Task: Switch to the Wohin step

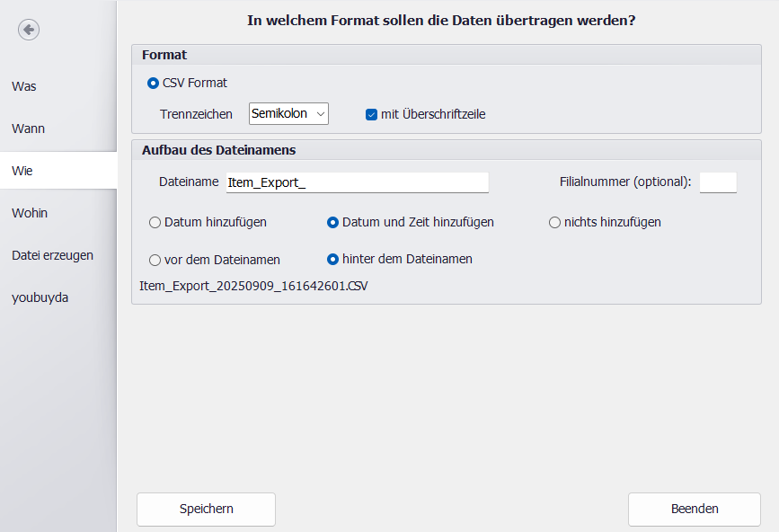Action: (x=30, y=213)
